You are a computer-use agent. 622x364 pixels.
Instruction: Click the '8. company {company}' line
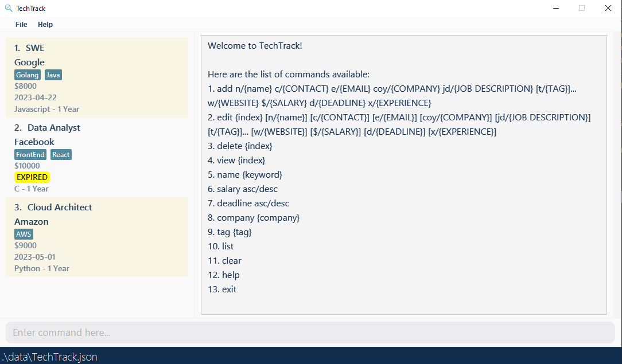[x=254, y=217]
